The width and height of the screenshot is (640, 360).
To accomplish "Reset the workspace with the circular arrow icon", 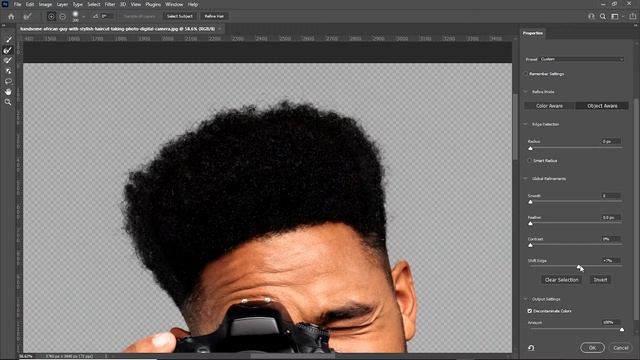I will coord(531,348).
